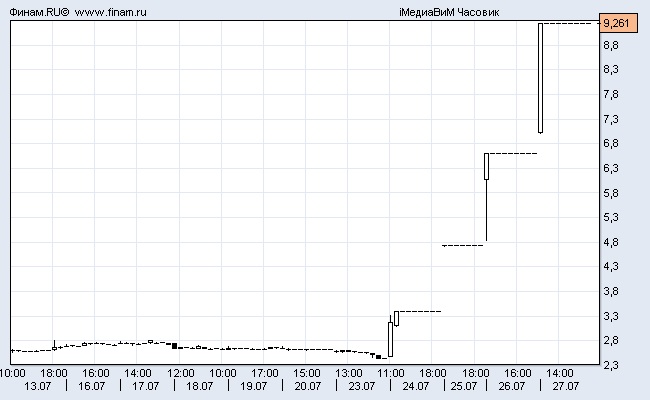Click the 23.07 date label
The image size is (650, 400).
361,386
